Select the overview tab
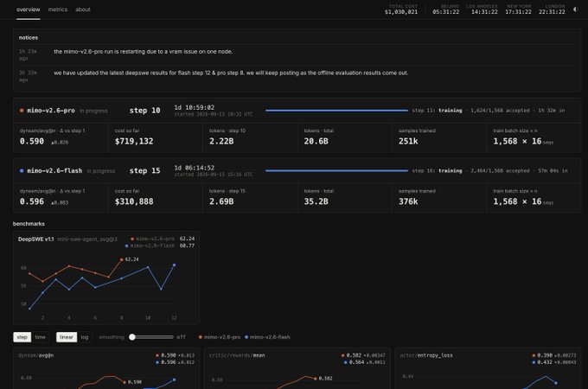Screen dimensions: 588x389 [x=29, y=10]
